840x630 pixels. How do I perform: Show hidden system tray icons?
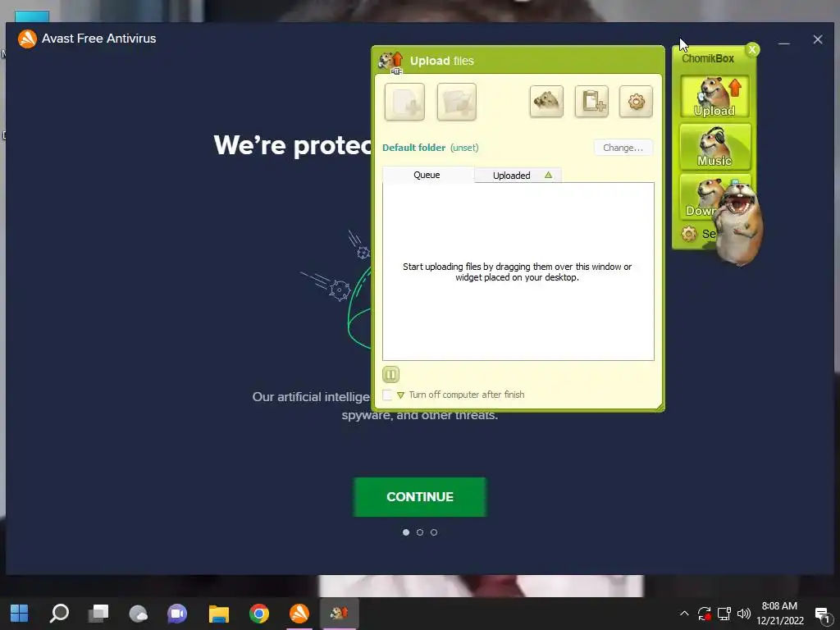(684, 614)
